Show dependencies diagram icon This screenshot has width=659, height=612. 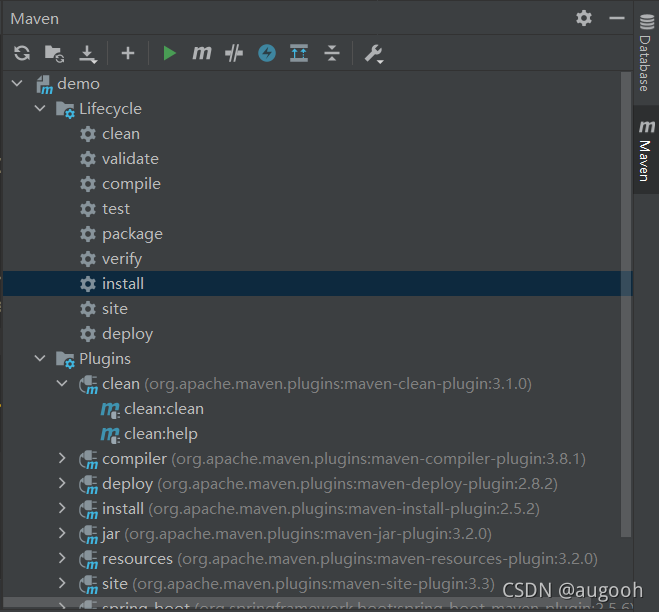point(299,53)
